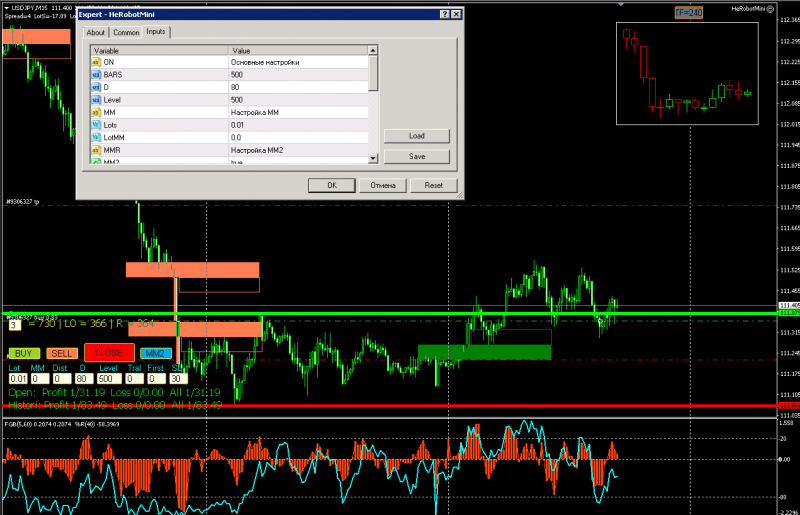The image size is (800, 515).
Task: Click the mini candlestick chart thumbnail top-right
Action: coord(687,73)
